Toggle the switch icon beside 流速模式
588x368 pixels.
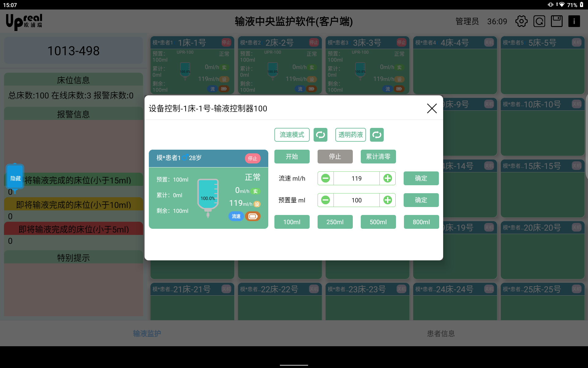[x=320, y=135]
